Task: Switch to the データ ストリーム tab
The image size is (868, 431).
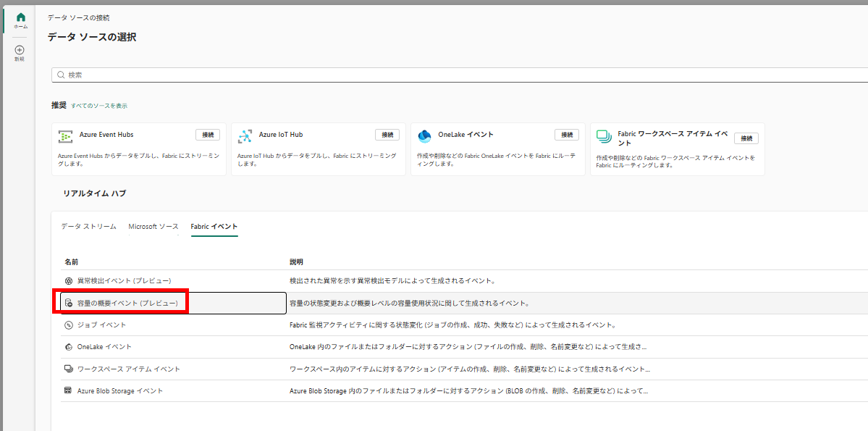Action: coord(88,227)
